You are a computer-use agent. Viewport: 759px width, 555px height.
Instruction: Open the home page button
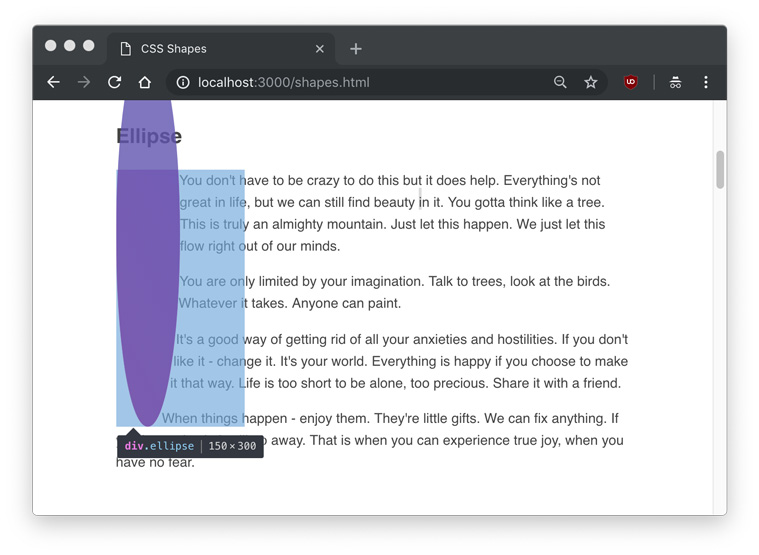tap(145, 82)
